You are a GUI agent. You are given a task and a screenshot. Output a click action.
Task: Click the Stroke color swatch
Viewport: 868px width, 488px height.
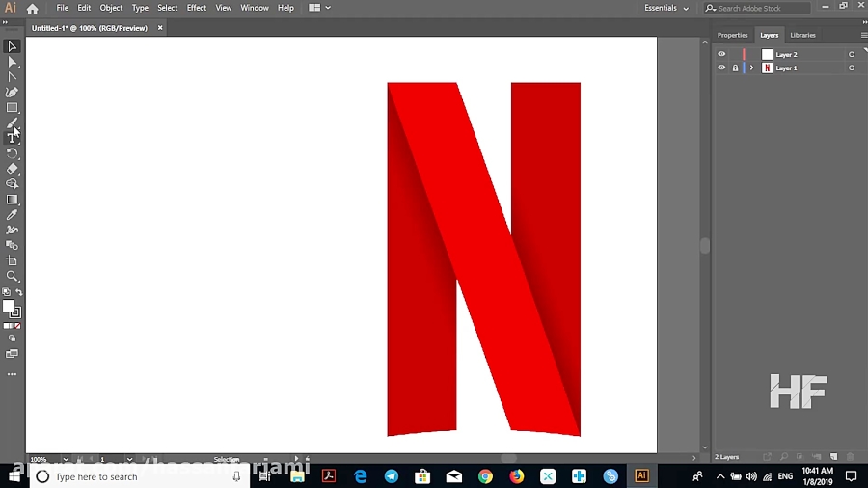(x=15, y=313)
